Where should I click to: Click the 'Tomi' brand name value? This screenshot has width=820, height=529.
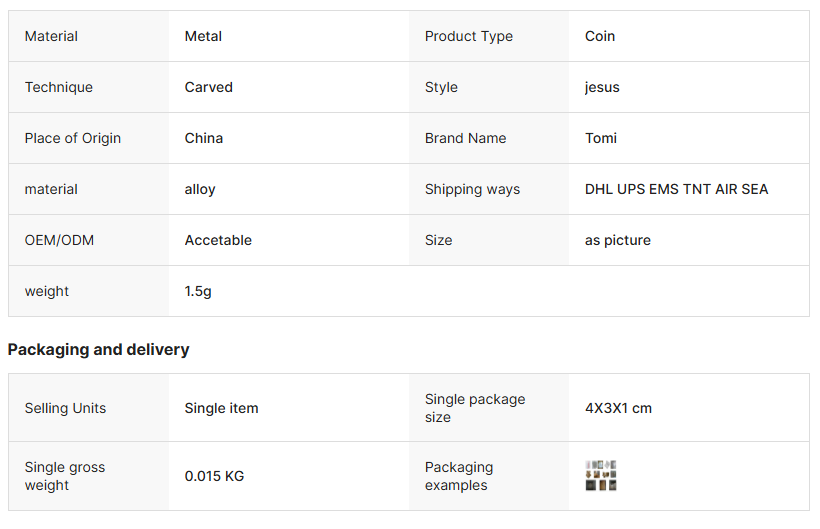[601, 138]
